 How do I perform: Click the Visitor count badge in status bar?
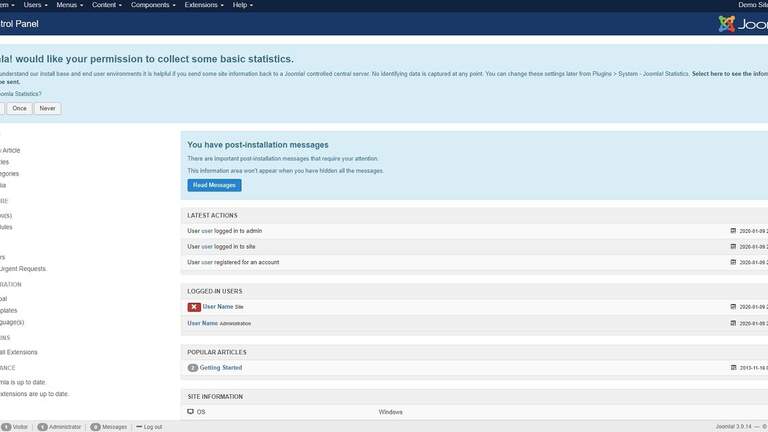[6, 427]
